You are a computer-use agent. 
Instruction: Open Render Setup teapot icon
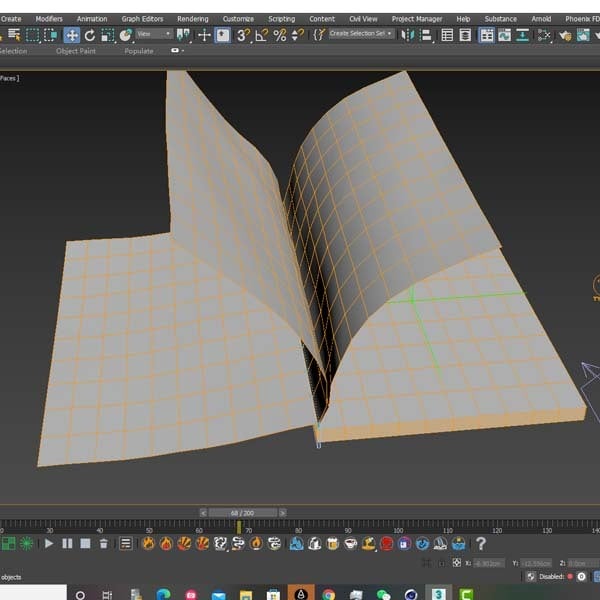[x=565, y=36]
